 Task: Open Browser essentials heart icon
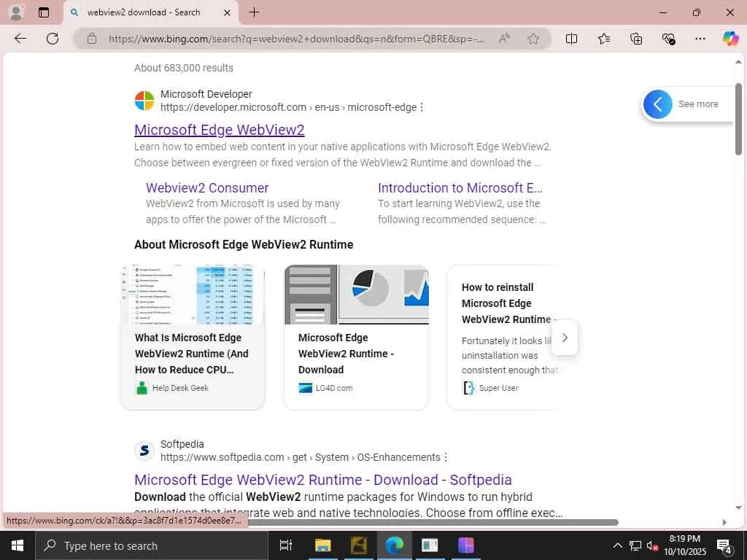[668, 39]
